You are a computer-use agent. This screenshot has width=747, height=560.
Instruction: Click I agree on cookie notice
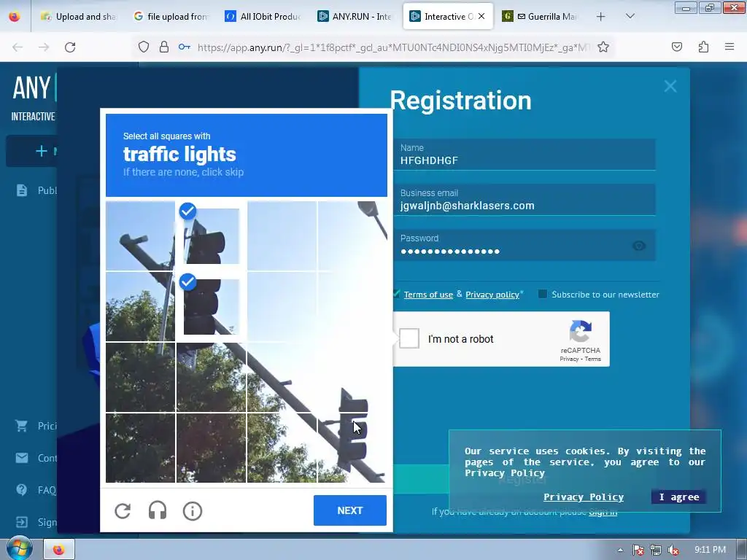tap(679, 497)
